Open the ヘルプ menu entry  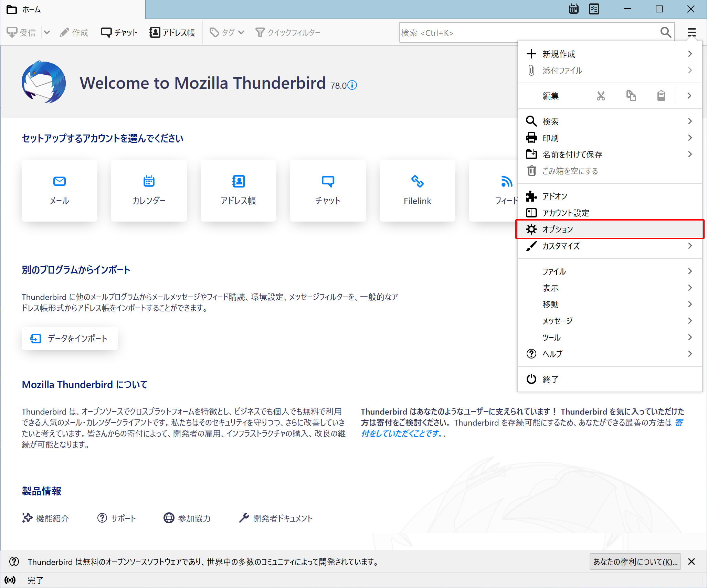coord(610,354)
